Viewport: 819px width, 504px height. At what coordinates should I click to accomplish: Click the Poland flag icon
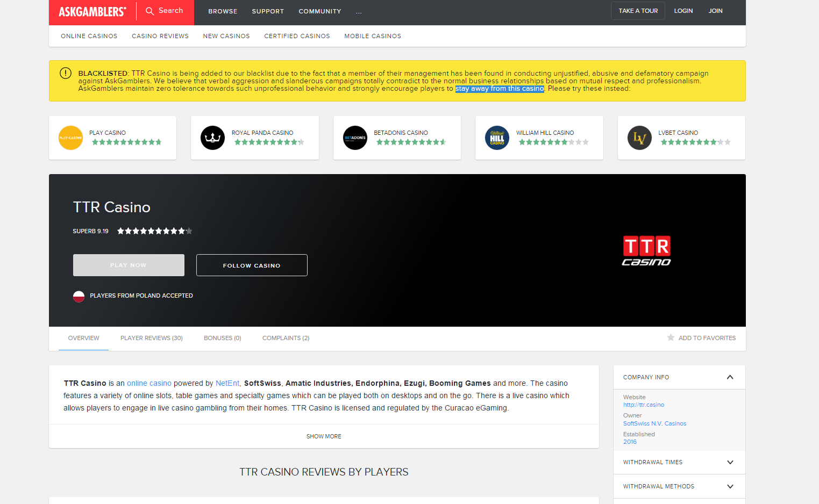[79, 296]
